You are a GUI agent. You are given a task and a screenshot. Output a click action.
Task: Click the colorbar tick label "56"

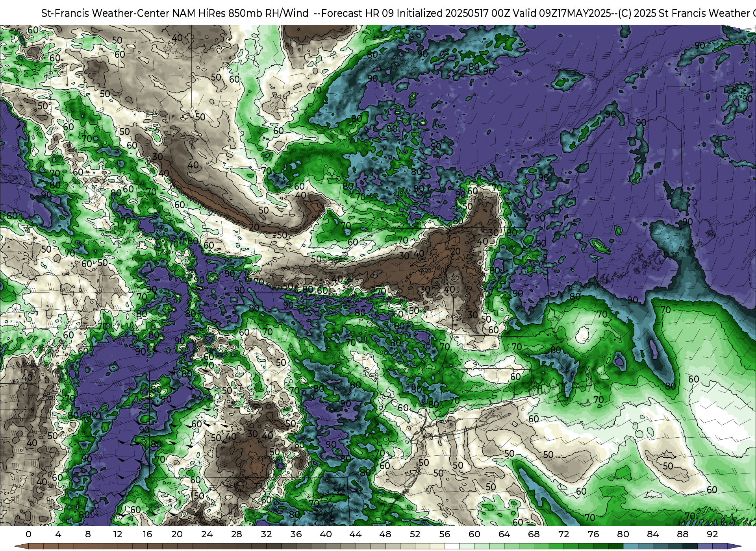[x=445, y=534]
